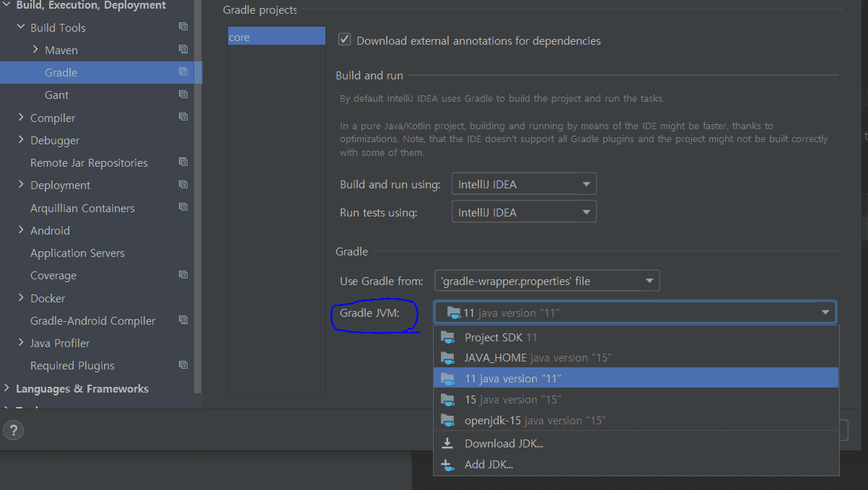The height and width of the screenshot is (490, 868).
Task: Click the help question mark icon
Action: pyautogui.click(x=14, y=431)
